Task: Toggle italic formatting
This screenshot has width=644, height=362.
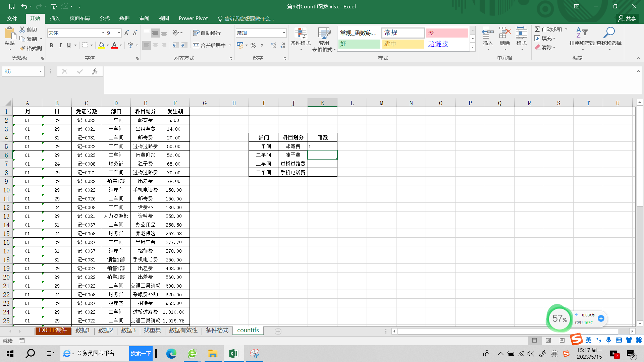Action: (60, 45)
